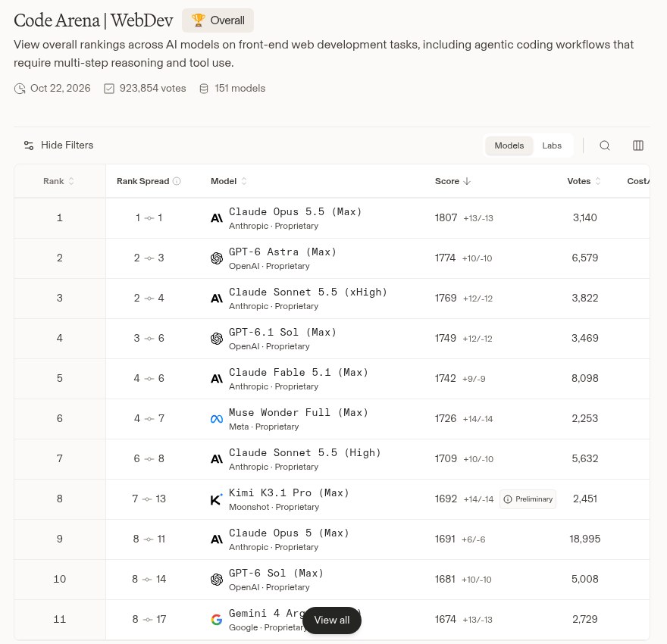Click the 1674 score cell

[x=446, y=619]
